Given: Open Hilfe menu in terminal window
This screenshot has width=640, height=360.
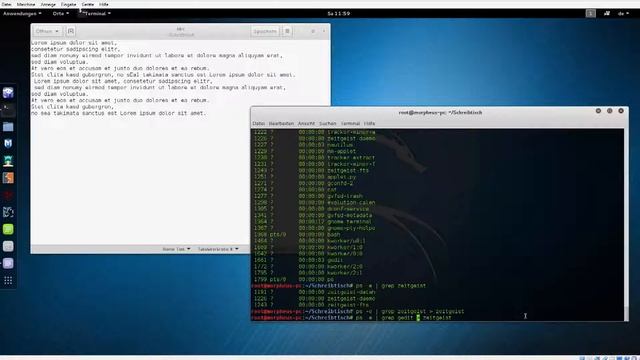Looking at the screenshot, I should pyautogui.click(x=369, y=123).
